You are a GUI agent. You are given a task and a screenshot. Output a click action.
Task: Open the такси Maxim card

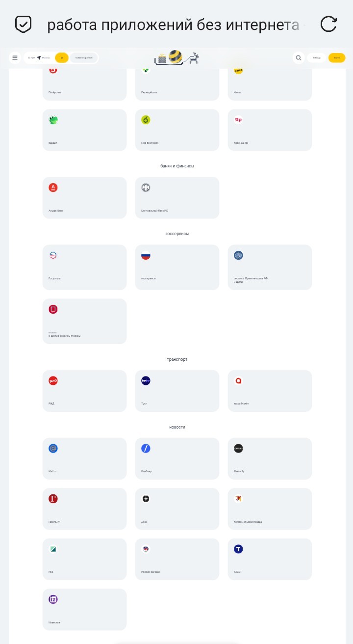[270, 391]
